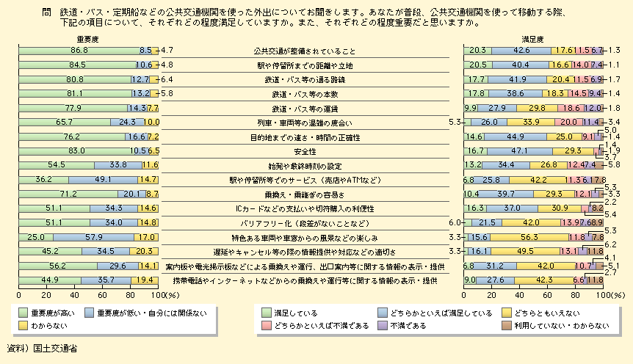Click the 33.9 yellow satisfaction bar value
The width and height of the screenshot is (633, 364).
click(531, 123)
